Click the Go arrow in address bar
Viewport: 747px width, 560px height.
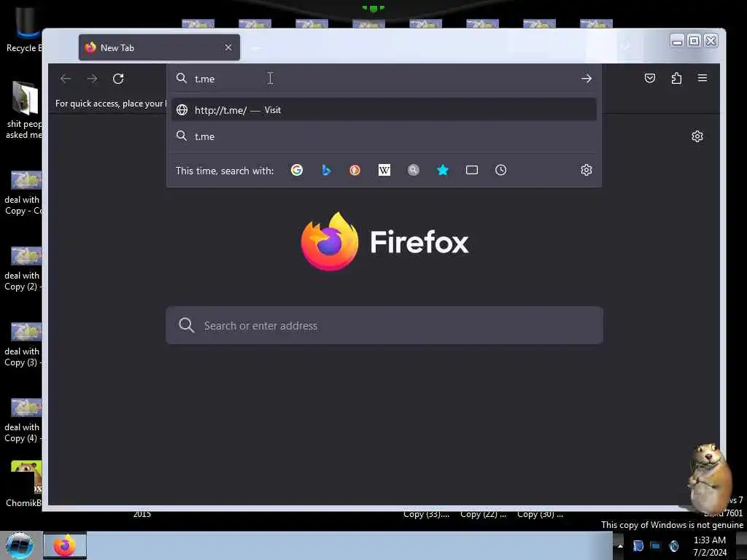point(587,79)
